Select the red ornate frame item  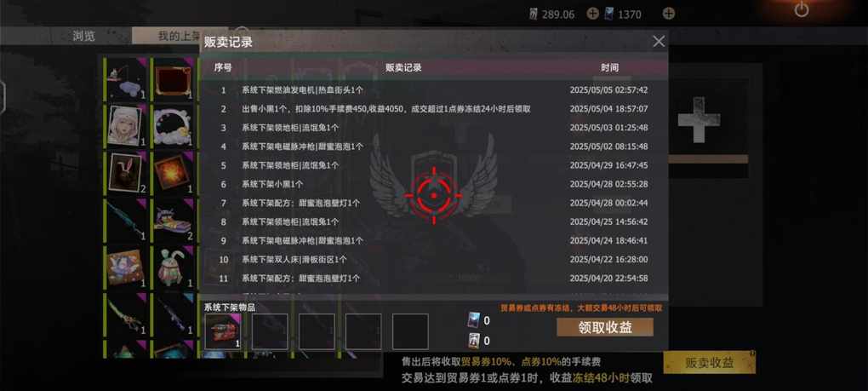click(x=173, y=78)
